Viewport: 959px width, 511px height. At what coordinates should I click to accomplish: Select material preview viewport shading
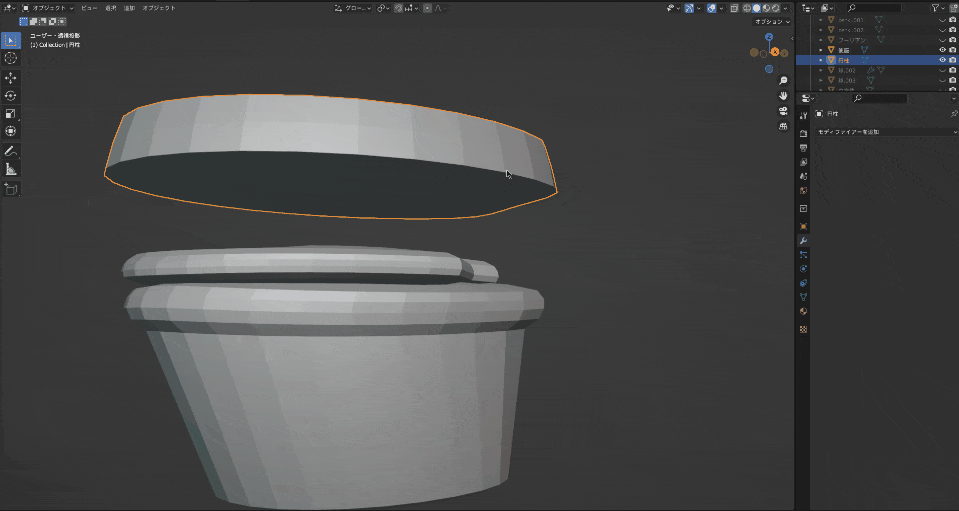(x=766, y=8)
